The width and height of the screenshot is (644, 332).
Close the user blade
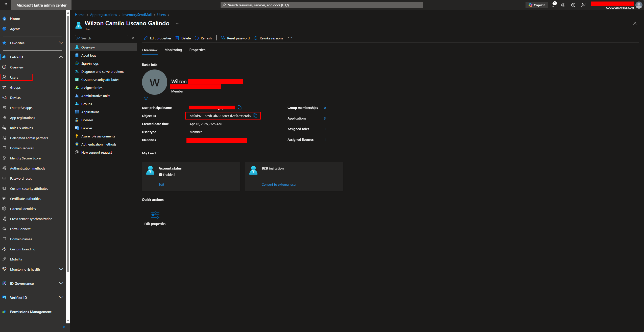pyautogui.click(x=635, y=23)
